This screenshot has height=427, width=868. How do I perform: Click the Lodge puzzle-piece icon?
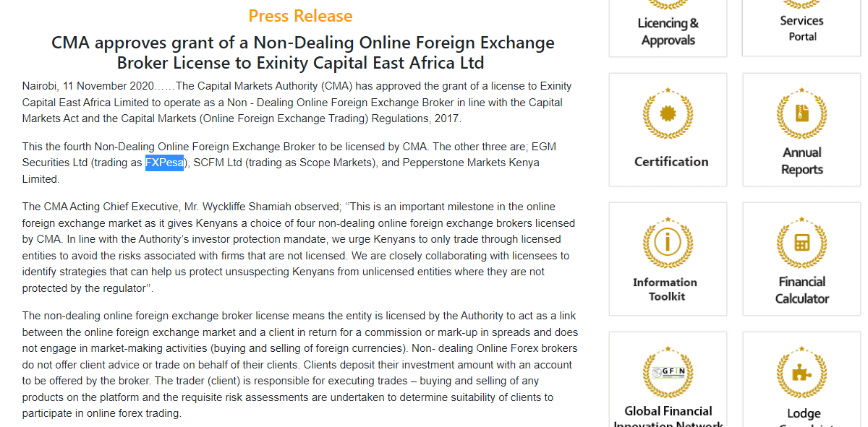click(x=801, y=372)
